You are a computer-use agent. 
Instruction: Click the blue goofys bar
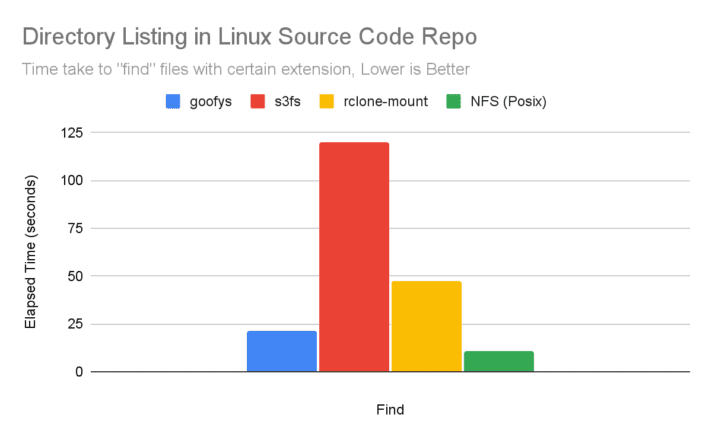point(282,351)
